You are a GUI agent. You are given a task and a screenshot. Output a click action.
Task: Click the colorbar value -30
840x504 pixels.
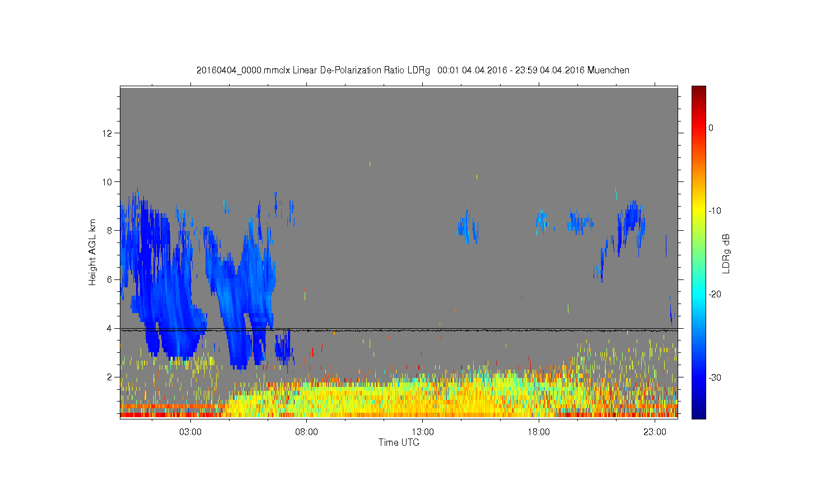[x=714, y=377]
